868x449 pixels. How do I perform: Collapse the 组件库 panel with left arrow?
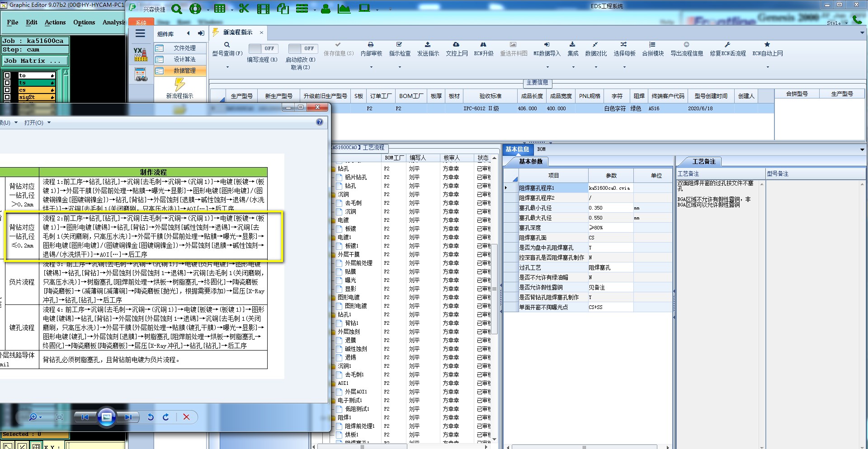tap(189, 33)
